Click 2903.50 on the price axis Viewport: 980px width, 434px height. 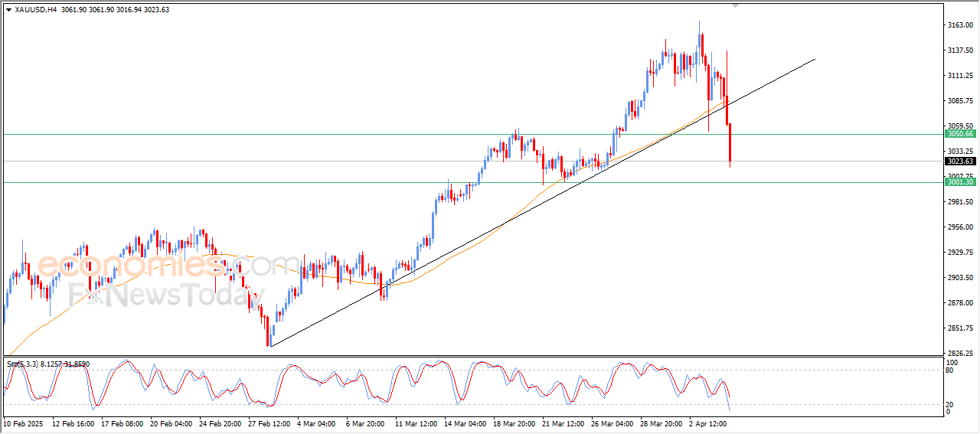959,278
